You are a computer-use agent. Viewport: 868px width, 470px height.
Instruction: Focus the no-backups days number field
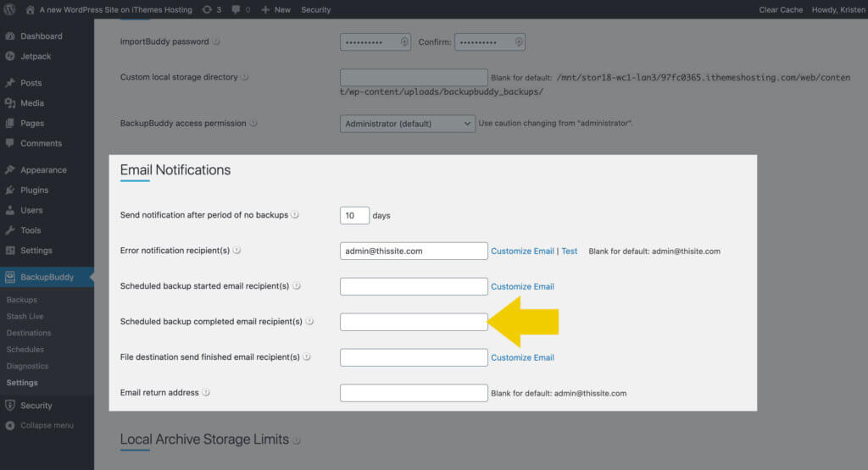(354, 215)
